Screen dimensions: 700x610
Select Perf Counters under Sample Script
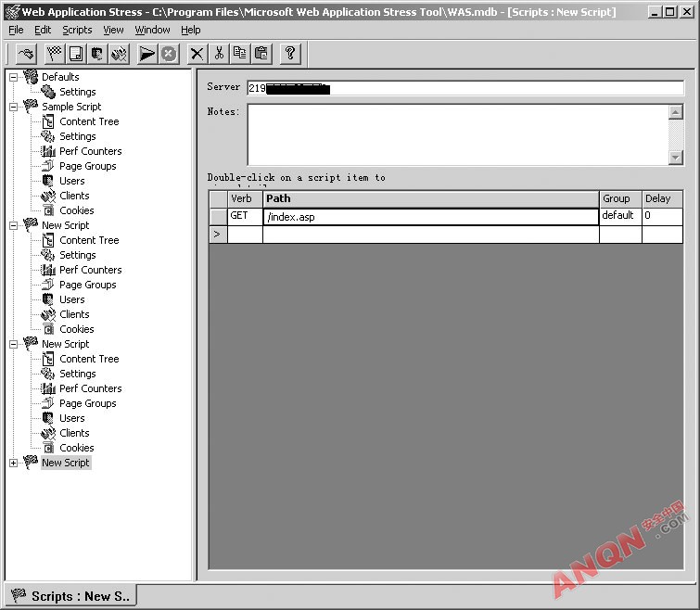91,151
